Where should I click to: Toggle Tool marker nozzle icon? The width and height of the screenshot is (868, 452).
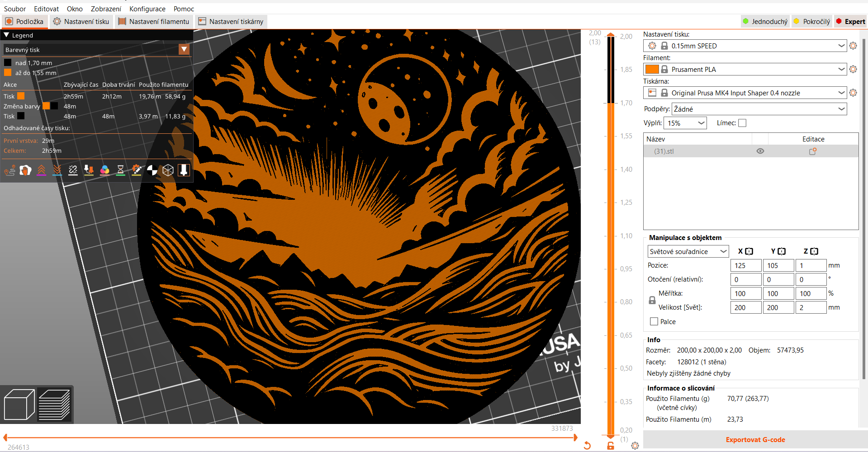point(184,170)
